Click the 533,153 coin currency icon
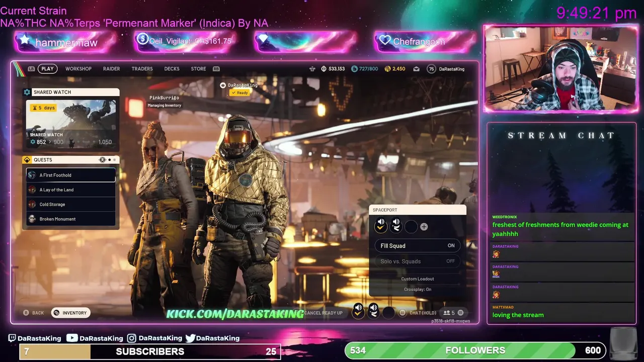This screenshot has width=644, height=362. [324, 69]
